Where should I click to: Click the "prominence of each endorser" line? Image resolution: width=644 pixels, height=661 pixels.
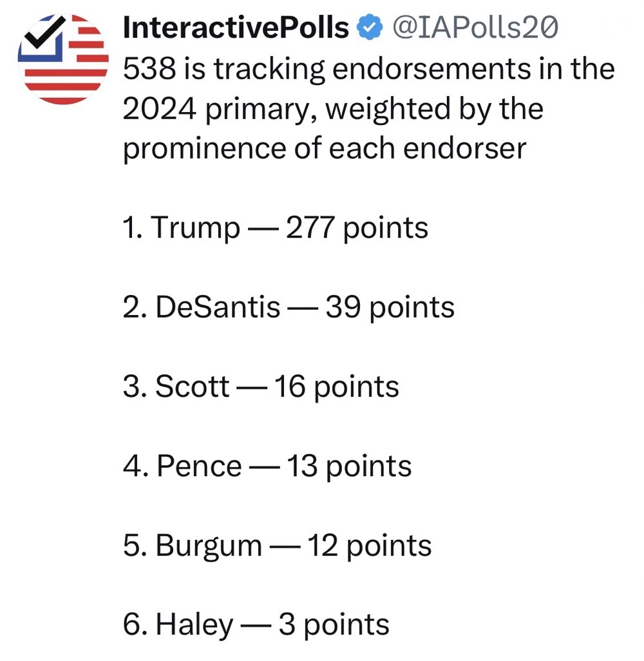click(x=325, y=149)
